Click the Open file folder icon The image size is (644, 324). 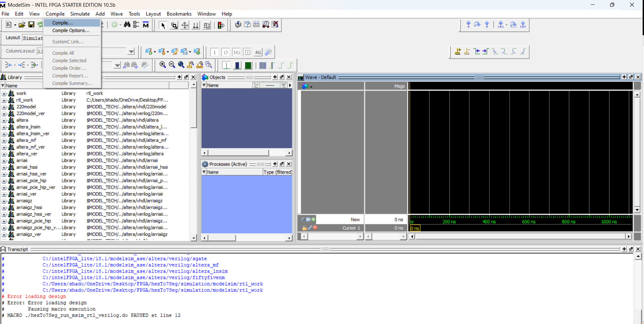22,25
